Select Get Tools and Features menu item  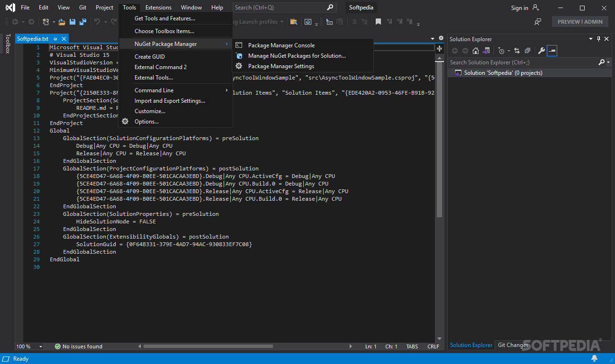click(165, 18)
